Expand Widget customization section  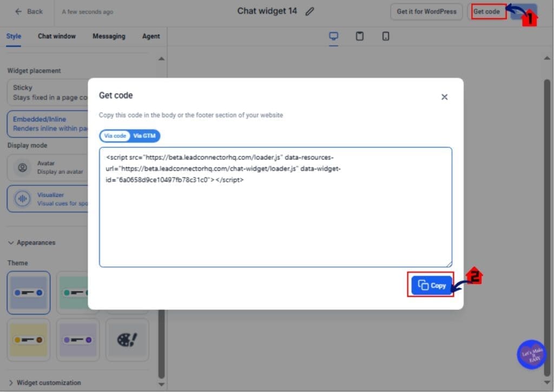coord(44,383)
